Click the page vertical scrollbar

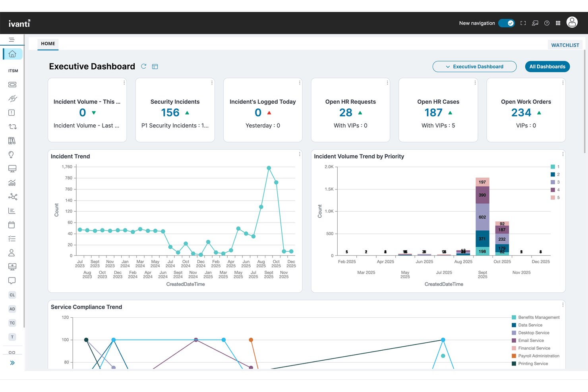(585, 101)
